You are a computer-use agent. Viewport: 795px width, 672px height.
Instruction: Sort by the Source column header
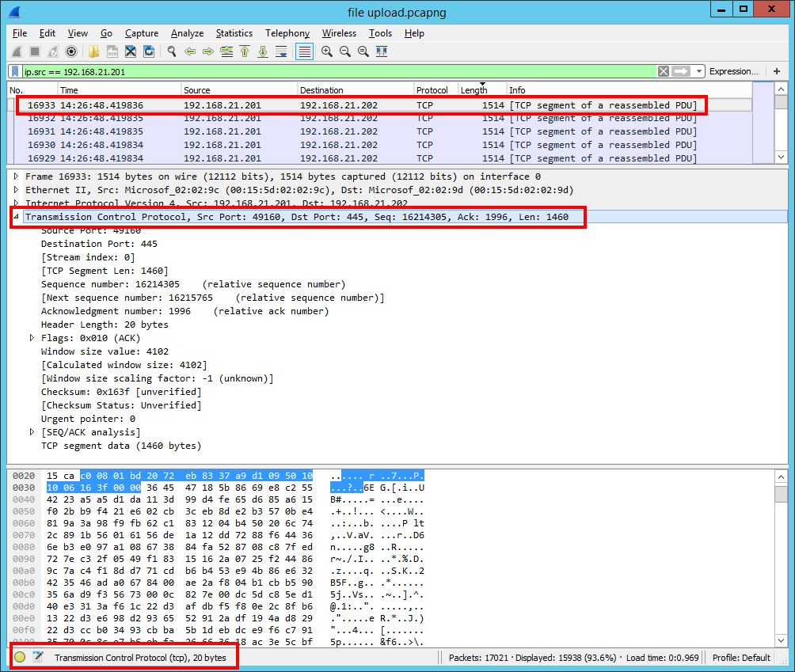coord(239,90)
